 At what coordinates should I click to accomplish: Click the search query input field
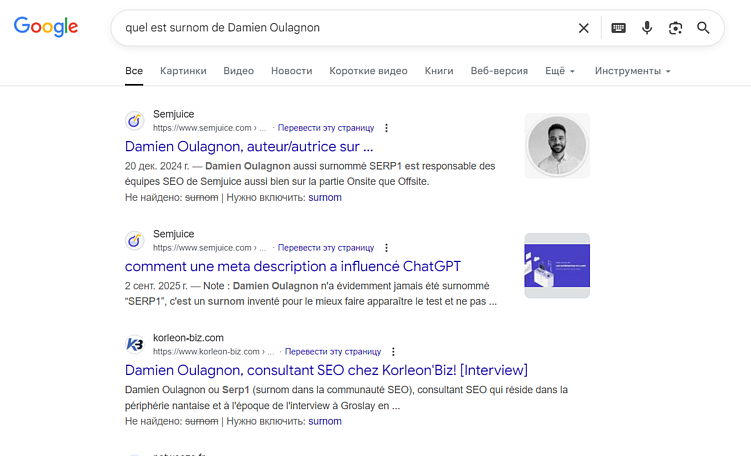345,28
